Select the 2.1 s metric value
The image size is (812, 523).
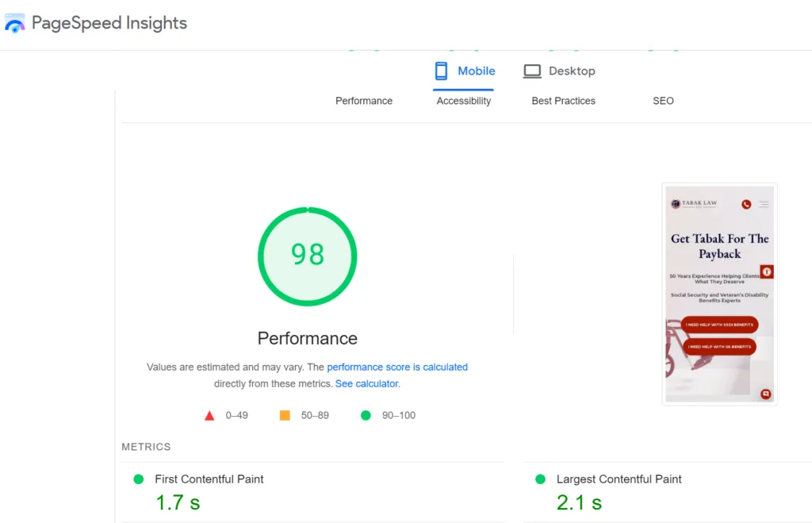point(579,502)
